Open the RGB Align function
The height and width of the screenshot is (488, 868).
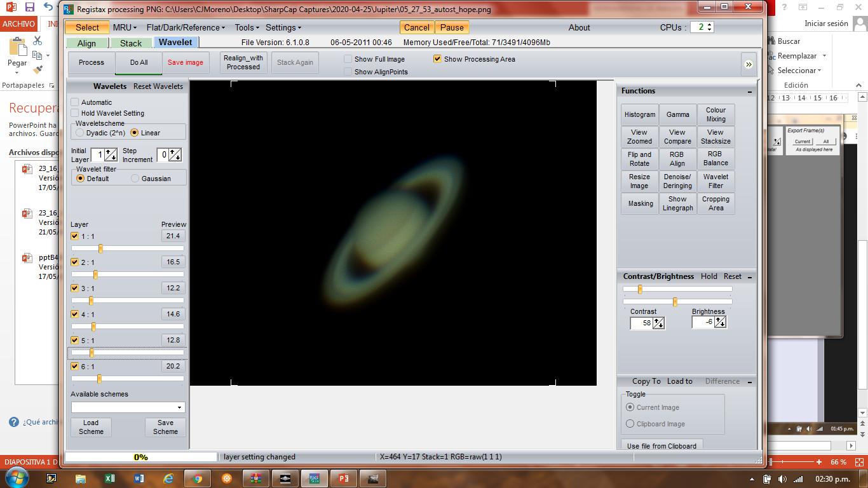pos(677,159)
